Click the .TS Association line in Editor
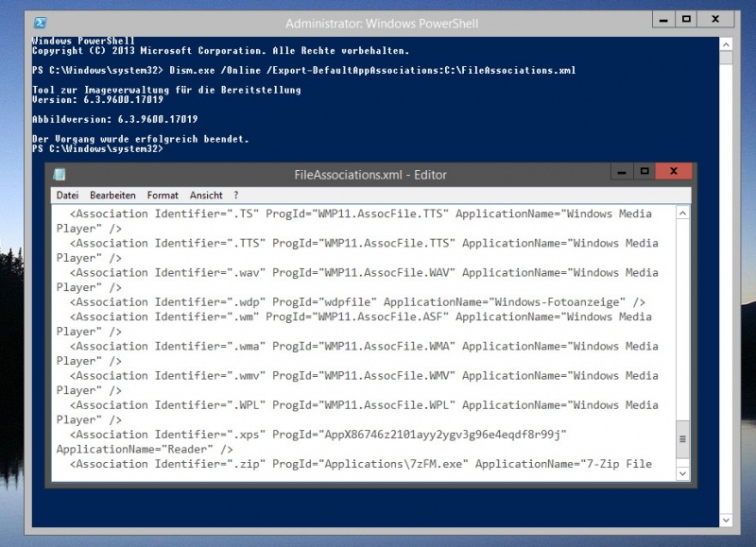The width and height of the screenshot is (756, 547). pyautogui.click(x=361, y=214)
